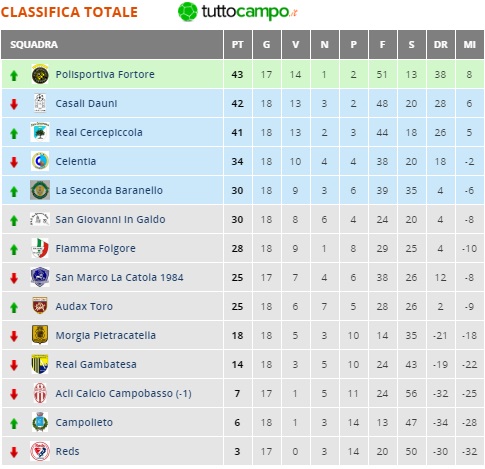
Task: Open San Giovanni In Galdo team page
Action: tap(110, 219)
